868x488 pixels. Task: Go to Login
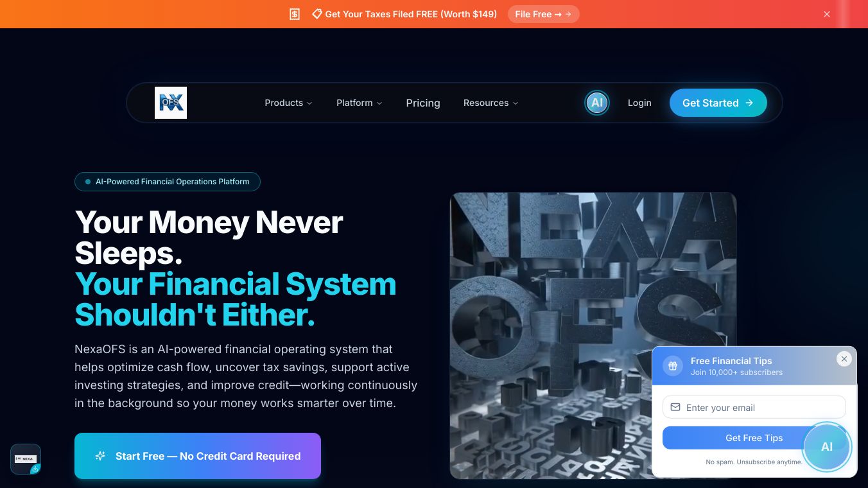(x=639, y=103)
